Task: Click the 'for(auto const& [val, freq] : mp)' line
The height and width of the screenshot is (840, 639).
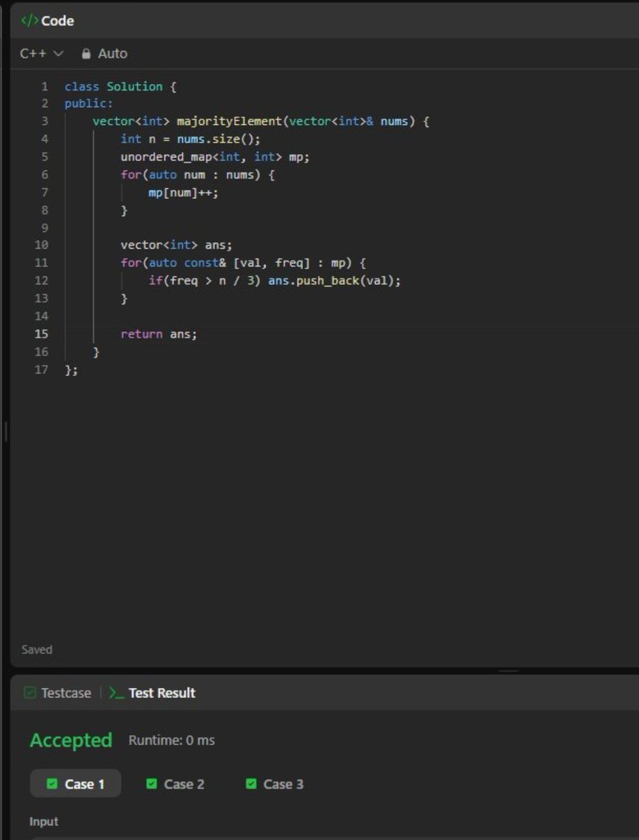Action: (244, 263)
